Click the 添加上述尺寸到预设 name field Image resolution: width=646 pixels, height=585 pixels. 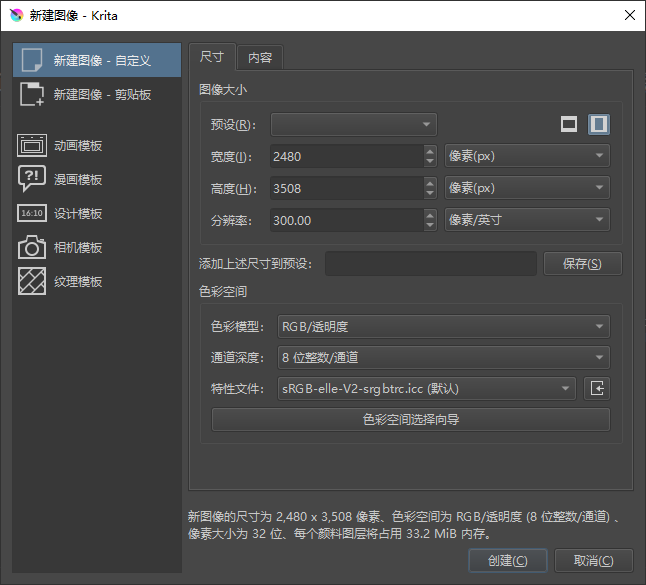point(430,264)
